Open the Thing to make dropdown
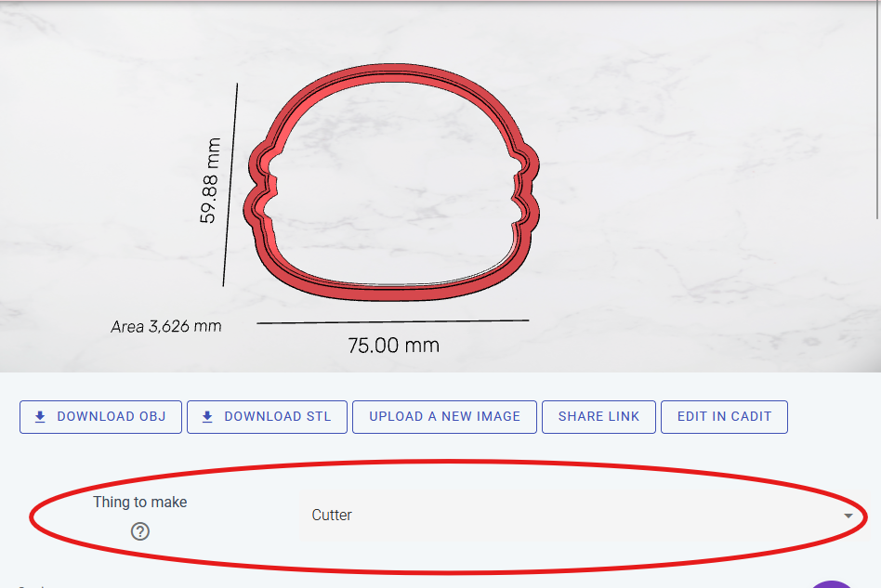Image resolution: width=881 pixels, height=588 pixels. click(x=582, y=515)
